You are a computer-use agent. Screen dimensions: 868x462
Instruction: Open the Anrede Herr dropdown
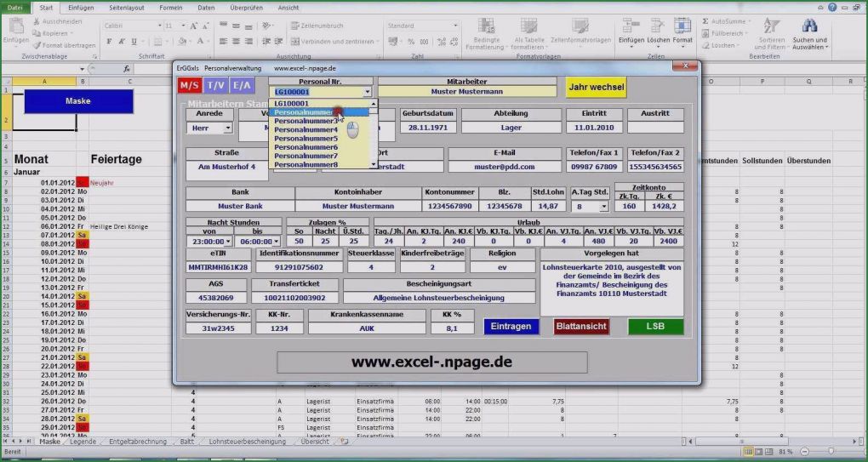click(227, 128)
